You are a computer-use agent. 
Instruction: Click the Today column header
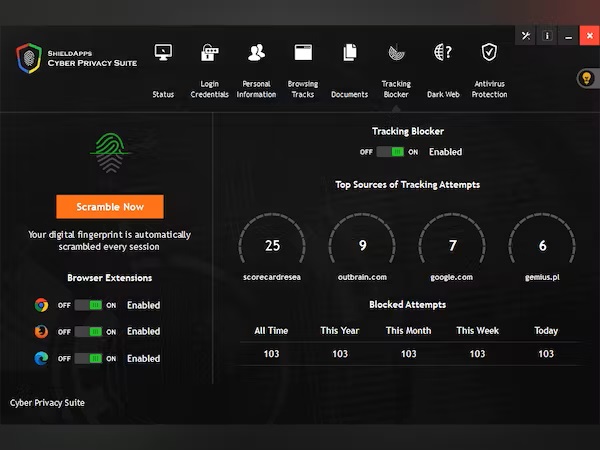(x=546, y=331)
